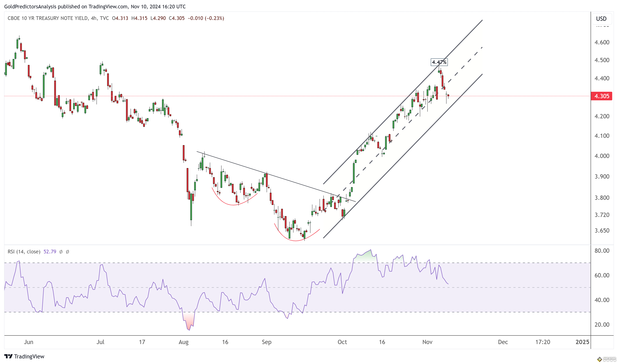Click the first ø symbol beside RSI value

[x=61, y=252]
